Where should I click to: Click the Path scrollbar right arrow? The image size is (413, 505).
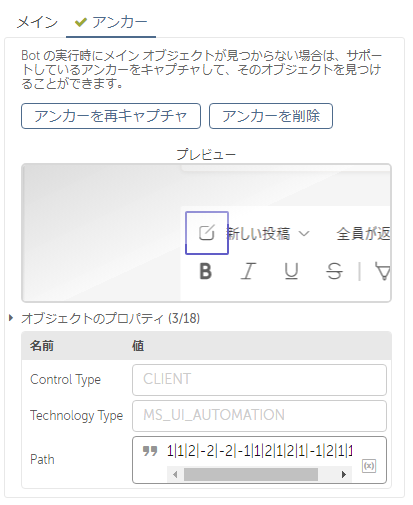(x=344, y=474)
